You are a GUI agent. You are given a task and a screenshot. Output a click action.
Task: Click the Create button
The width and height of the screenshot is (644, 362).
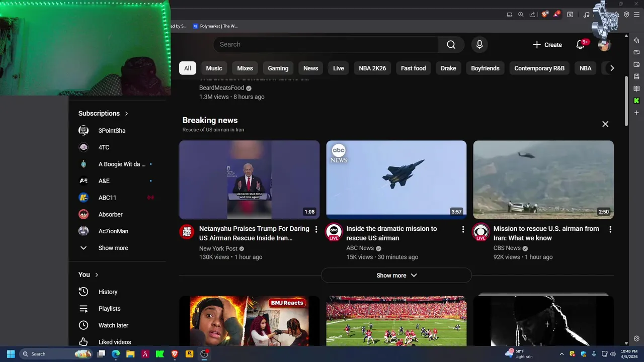(547, 45)
